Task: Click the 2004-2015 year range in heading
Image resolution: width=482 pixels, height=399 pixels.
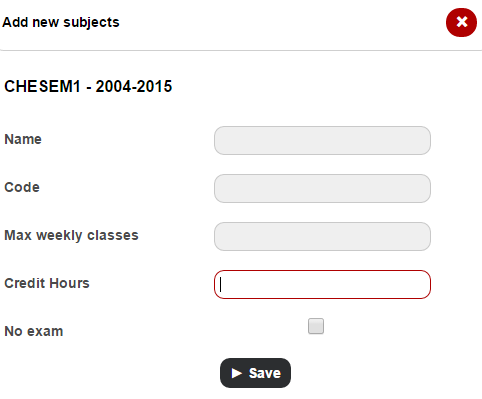Action: [134, 86]
